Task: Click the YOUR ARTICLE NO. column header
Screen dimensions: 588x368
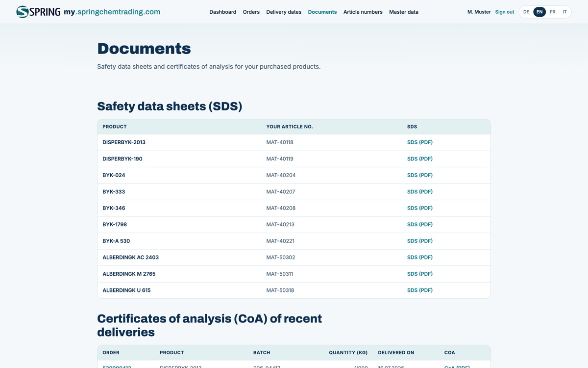Action: (x=290, y=127)
